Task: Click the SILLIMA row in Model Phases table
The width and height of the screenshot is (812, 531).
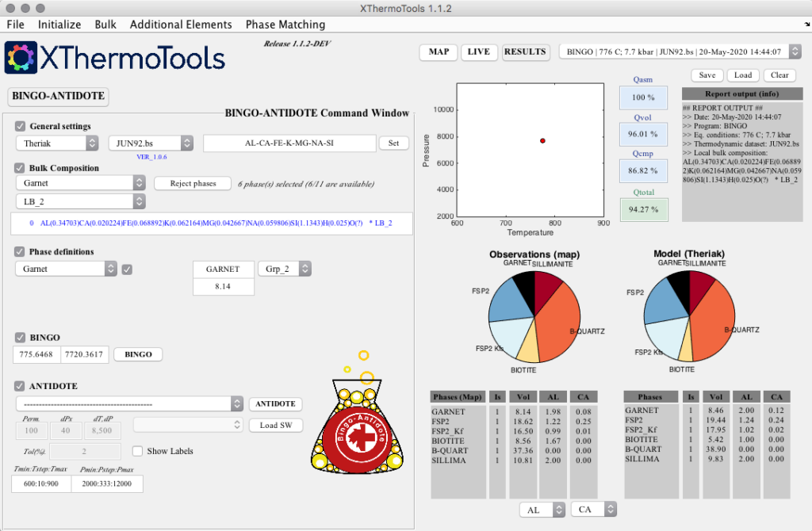Action: pyautogui.click(x=707, y=459)
